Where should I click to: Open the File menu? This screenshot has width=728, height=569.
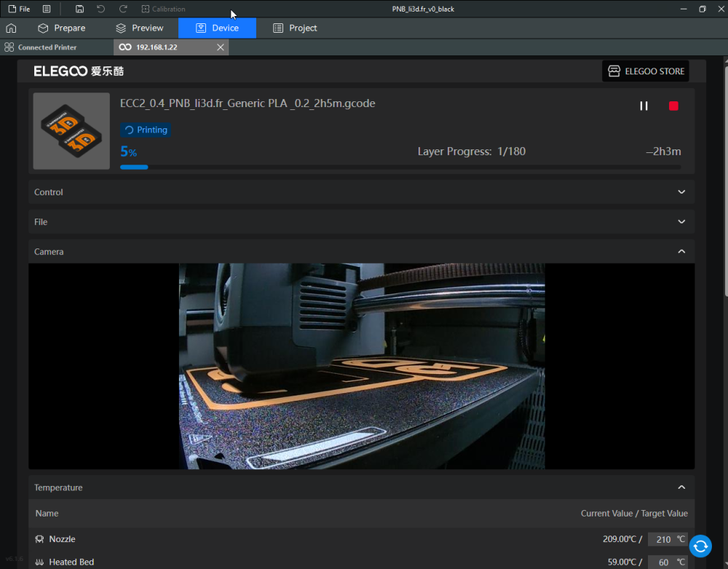(x=18, y=9)
